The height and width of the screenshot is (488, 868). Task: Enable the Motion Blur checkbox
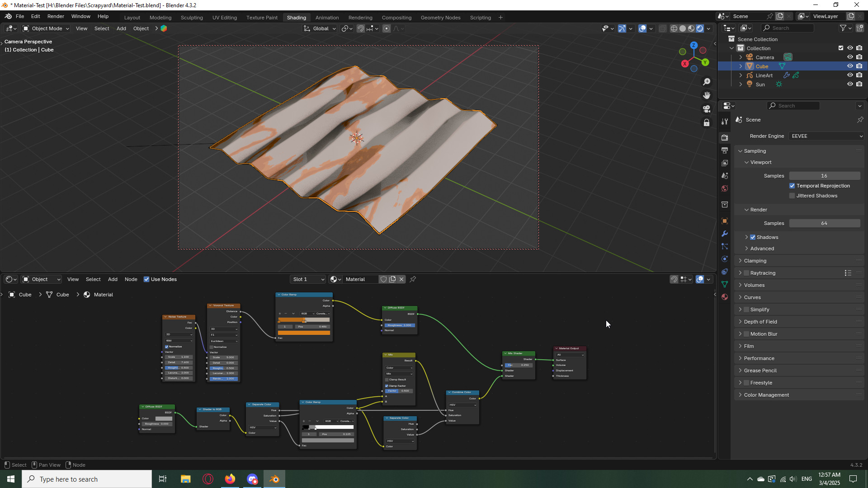pyautogui.click(x=746, y=334)
